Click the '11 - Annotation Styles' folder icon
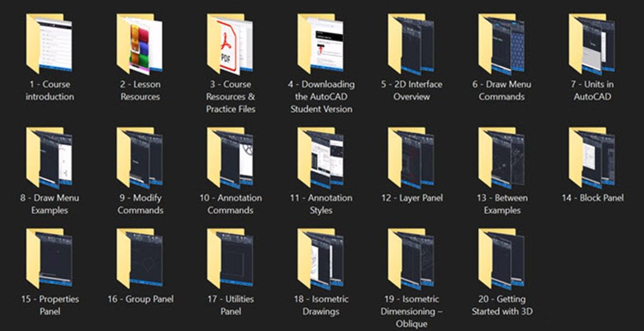The height and width of the screenshot is (331, 644). tap(320, 157)
